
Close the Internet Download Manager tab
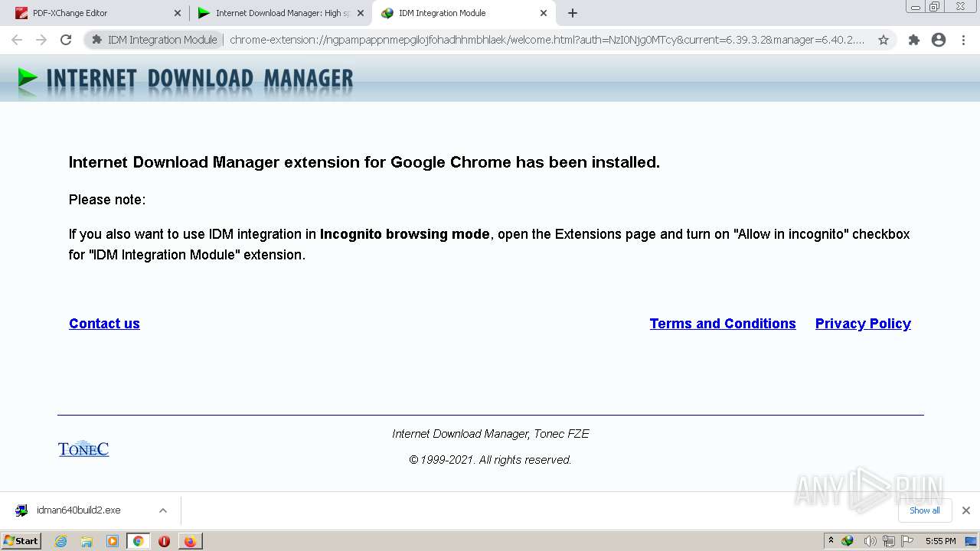pos(361,13)
